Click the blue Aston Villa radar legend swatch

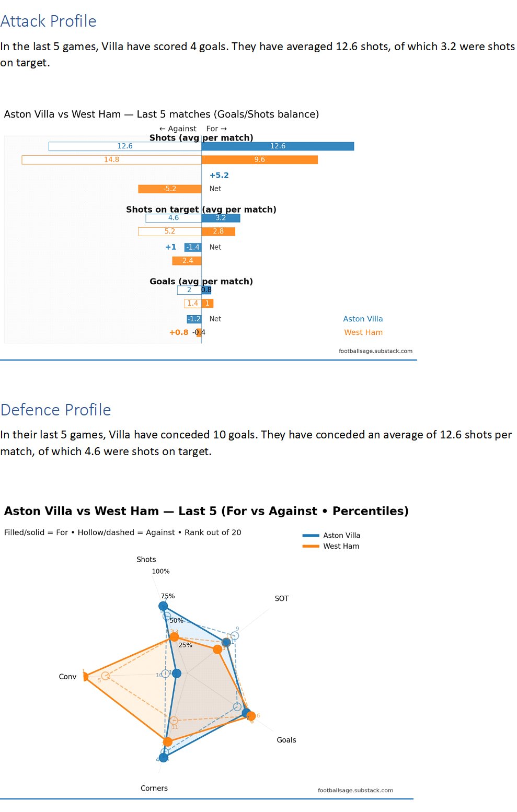pos(311,536)
